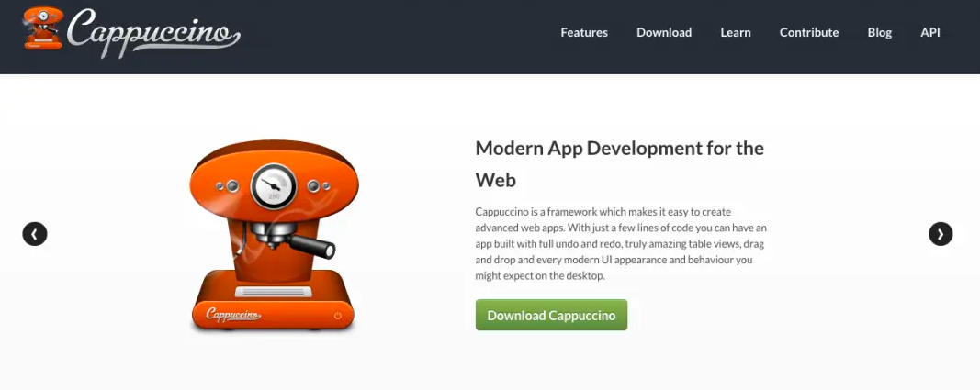Advance to the next carousel slide
980x390 pixels.
pyautogui.click(x=941, y=234)
